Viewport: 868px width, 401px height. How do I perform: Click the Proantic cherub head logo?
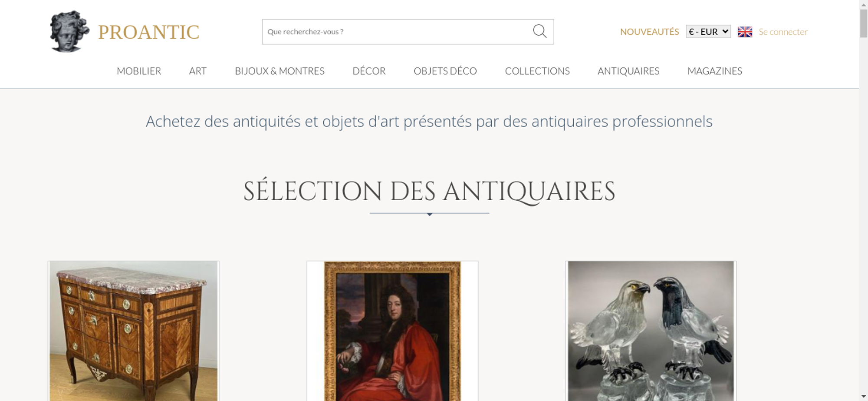[69, 31]
